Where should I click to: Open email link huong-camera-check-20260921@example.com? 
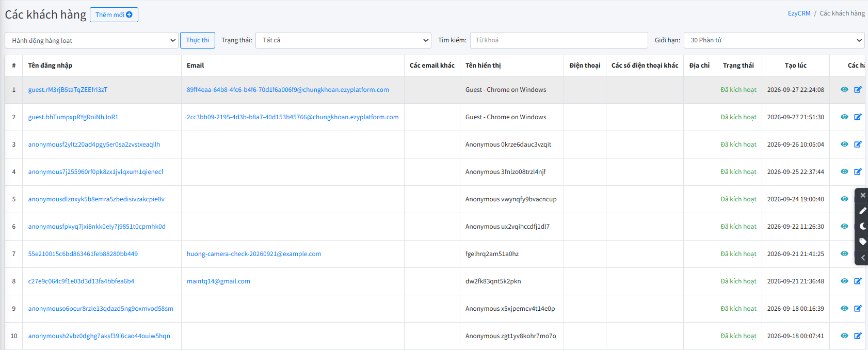[x=254, y=254]
